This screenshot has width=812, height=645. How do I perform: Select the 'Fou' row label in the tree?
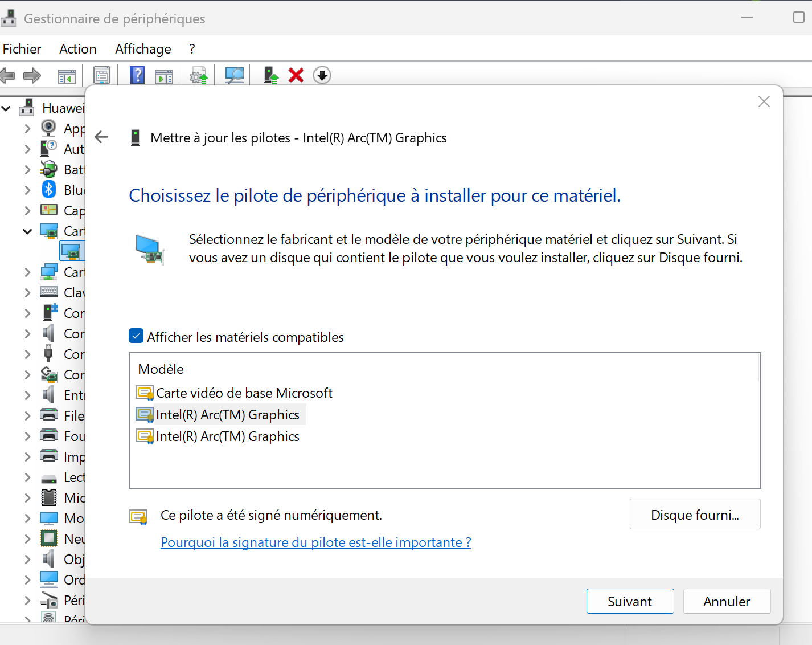point(74,436)
